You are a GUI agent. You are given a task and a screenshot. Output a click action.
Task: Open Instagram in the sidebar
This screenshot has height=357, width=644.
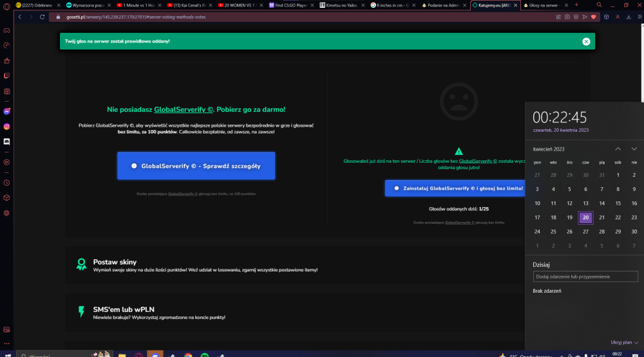pyautogui.click(x=6, y=127)
